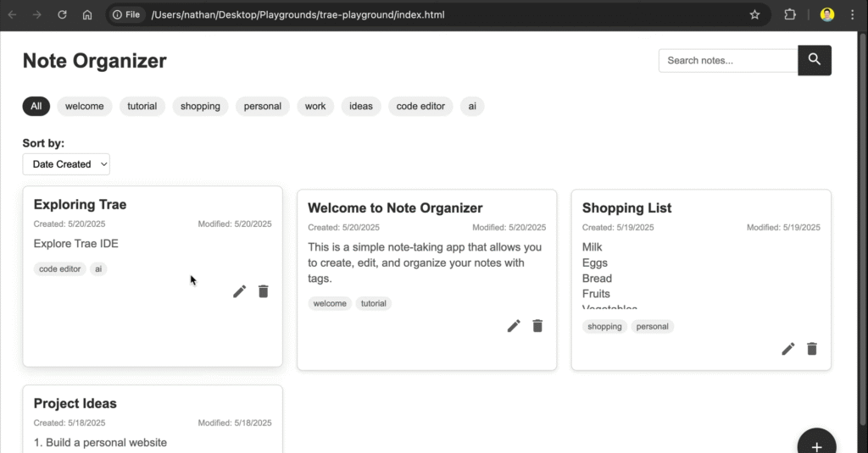The height and width of the screenshot is (453, 868).
Task: Filter notes by work tag
Action: (315, 106)
